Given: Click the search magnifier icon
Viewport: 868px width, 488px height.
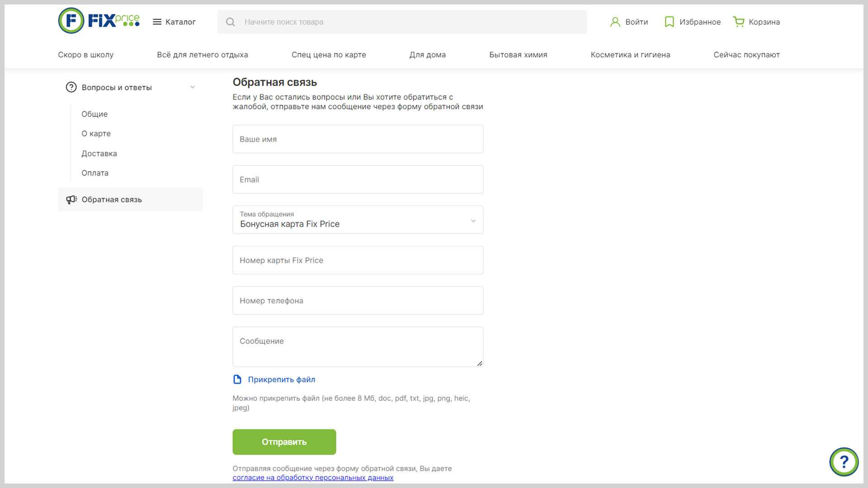Looking at the screenshot, I should coord(230,22).
